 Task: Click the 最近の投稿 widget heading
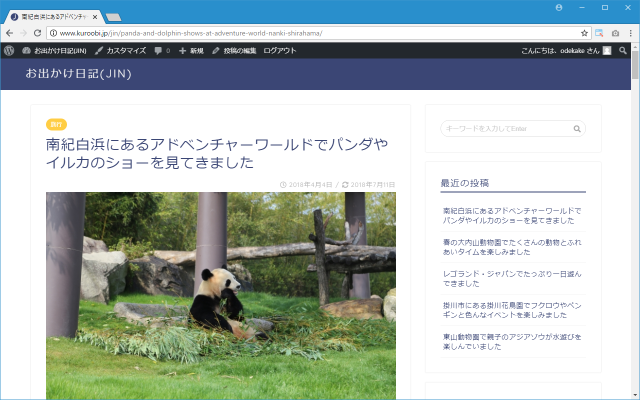[464, 183]
